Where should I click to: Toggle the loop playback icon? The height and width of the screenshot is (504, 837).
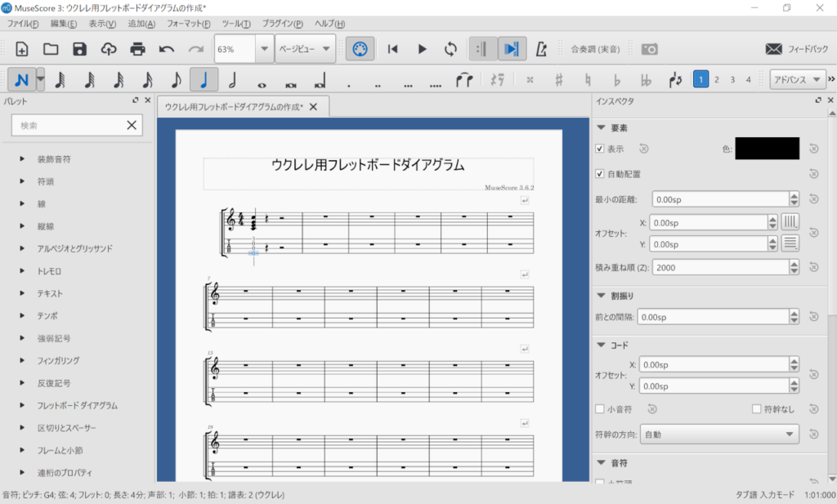coord(450,49)
